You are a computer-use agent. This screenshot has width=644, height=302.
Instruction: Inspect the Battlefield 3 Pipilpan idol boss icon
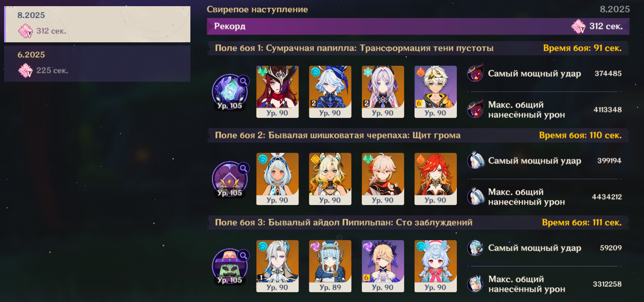pos(229,266)
